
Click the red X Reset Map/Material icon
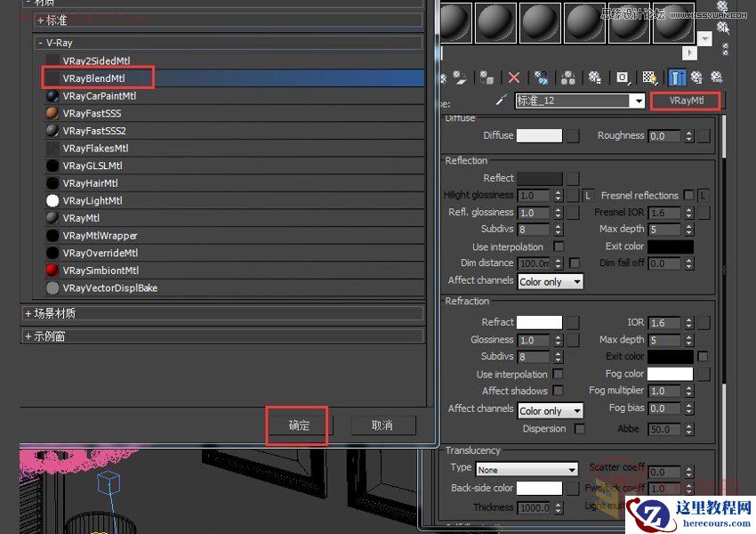tap(513, 78)
